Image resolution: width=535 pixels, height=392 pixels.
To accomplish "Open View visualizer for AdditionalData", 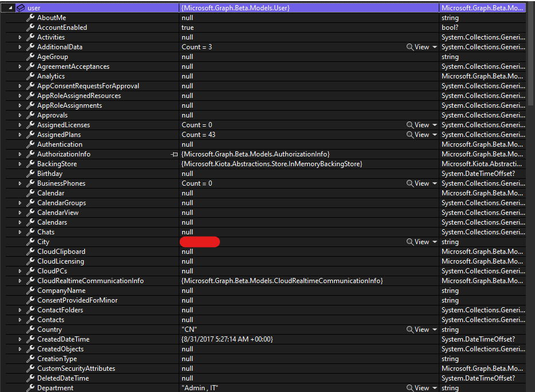I will pos(418,47).
